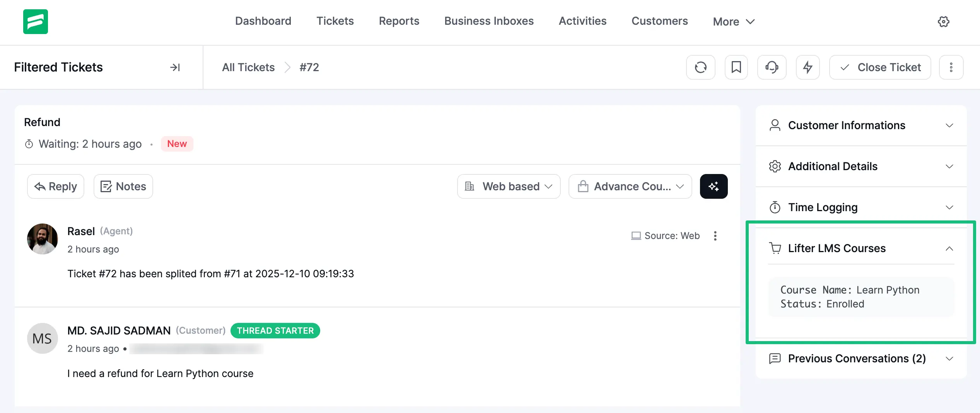Open the Web based dropdown
The image size is (980, 413).
(508, 186)
